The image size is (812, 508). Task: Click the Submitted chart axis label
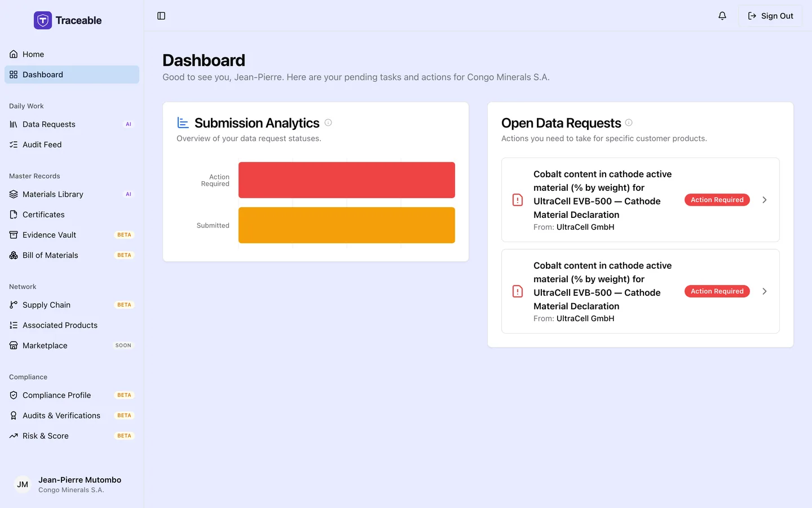[x=213, y=225]
